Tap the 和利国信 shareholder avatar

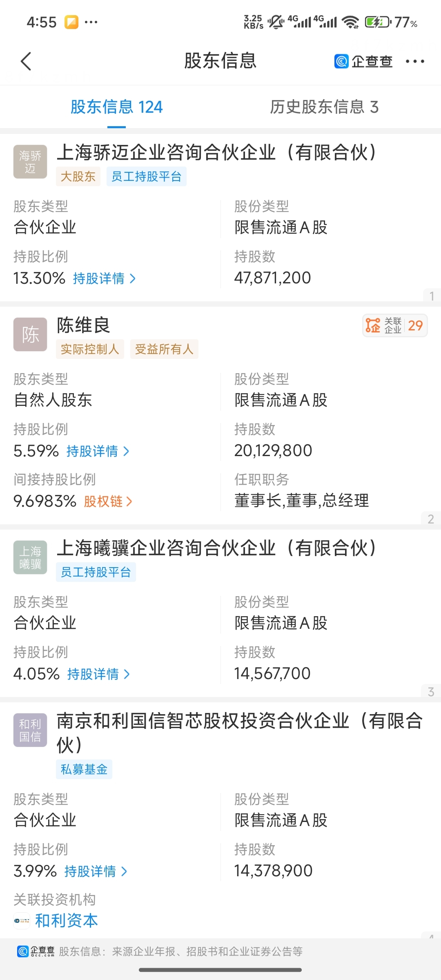(x=30, y=730)
